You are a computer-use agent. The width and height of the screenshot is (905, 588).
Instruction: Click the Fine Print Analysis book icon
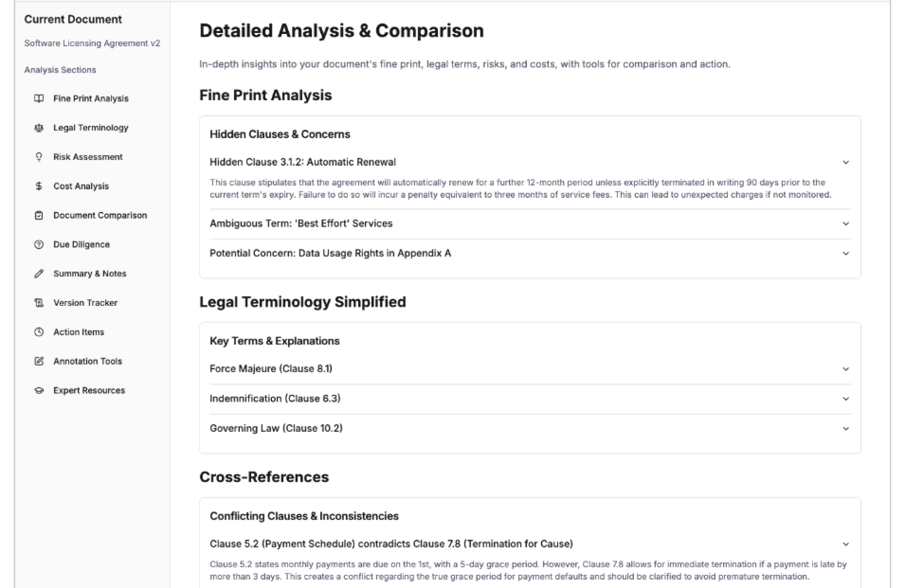coord(39,98)
